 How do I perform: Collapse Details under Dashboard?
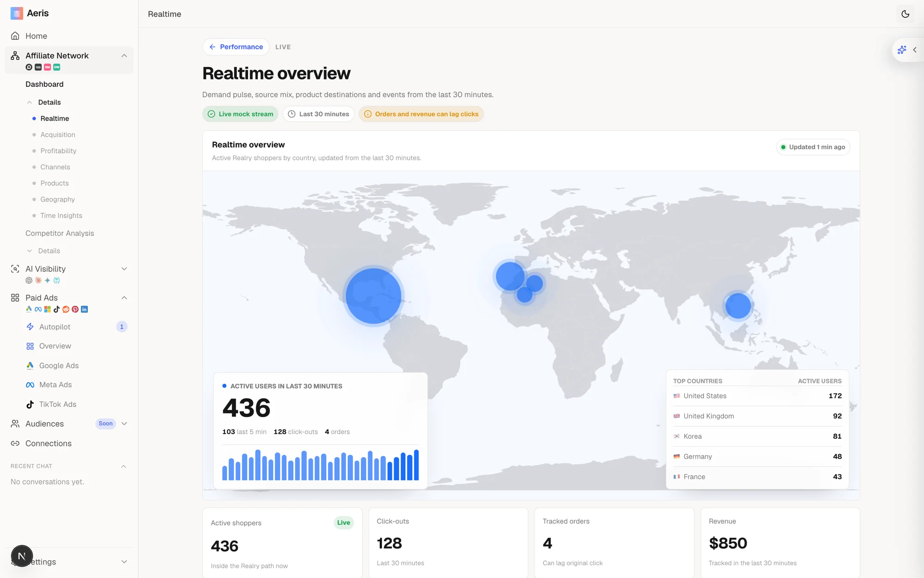click(x=30, y=102)
